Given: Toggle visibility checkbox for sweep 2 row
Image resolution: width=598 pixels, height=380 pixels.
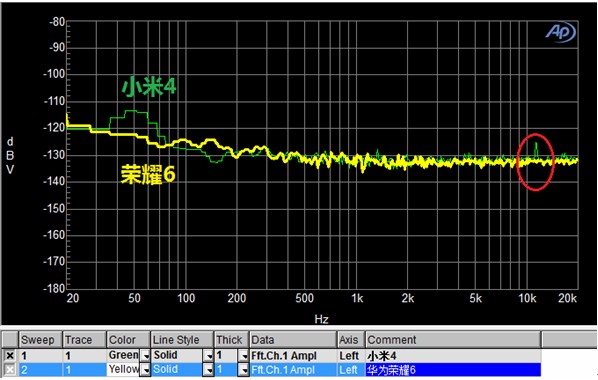Looking at the screenshot, I should point(10,369).
